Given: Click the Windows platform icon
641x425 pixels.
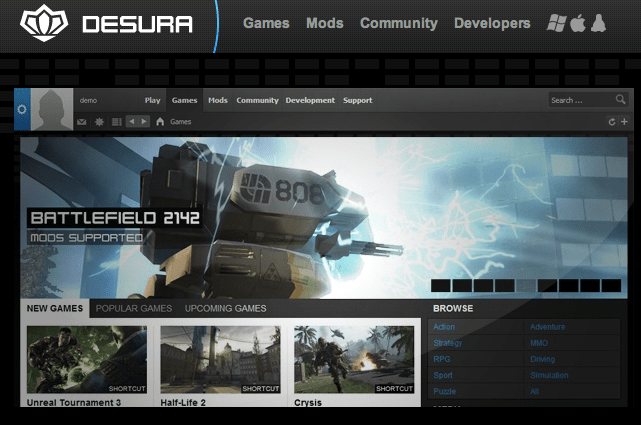Looking at the screenshot, I should tap(556, 23).
